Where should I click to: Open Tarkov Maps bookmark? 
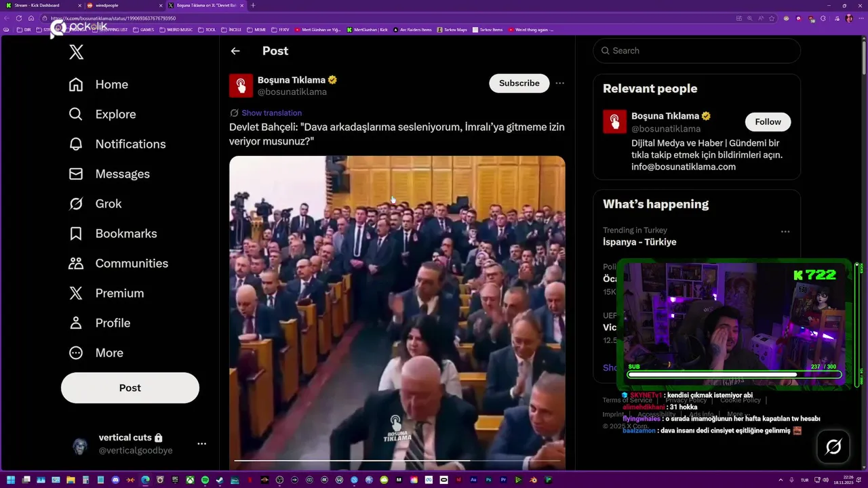(x=452, y=30)
